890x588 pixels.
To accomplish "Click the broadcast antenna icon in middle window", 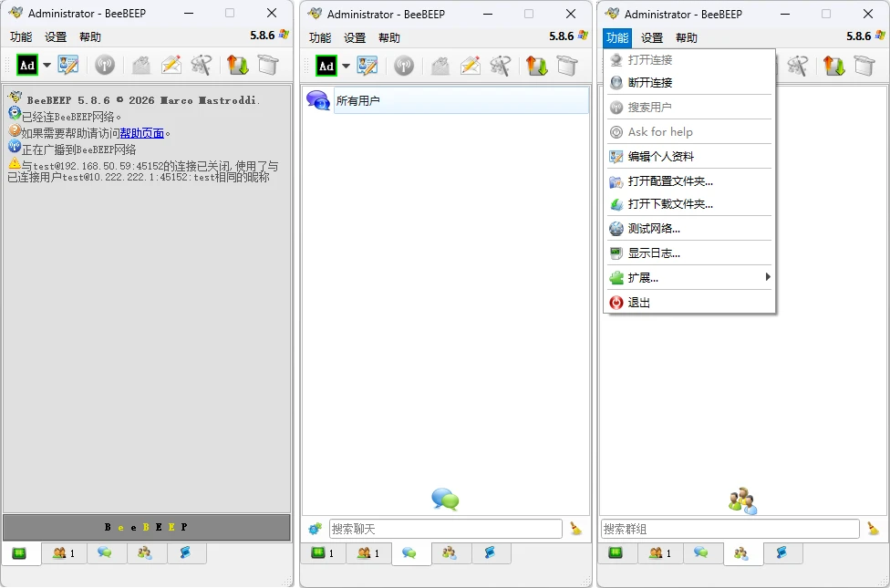I will tap(404, 66).
